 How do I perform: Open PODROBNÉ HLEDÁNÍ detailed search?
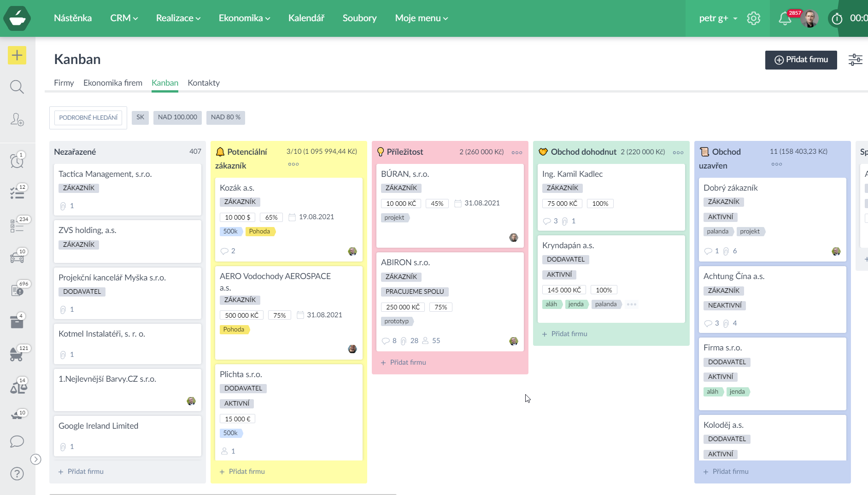coord(88,117)
